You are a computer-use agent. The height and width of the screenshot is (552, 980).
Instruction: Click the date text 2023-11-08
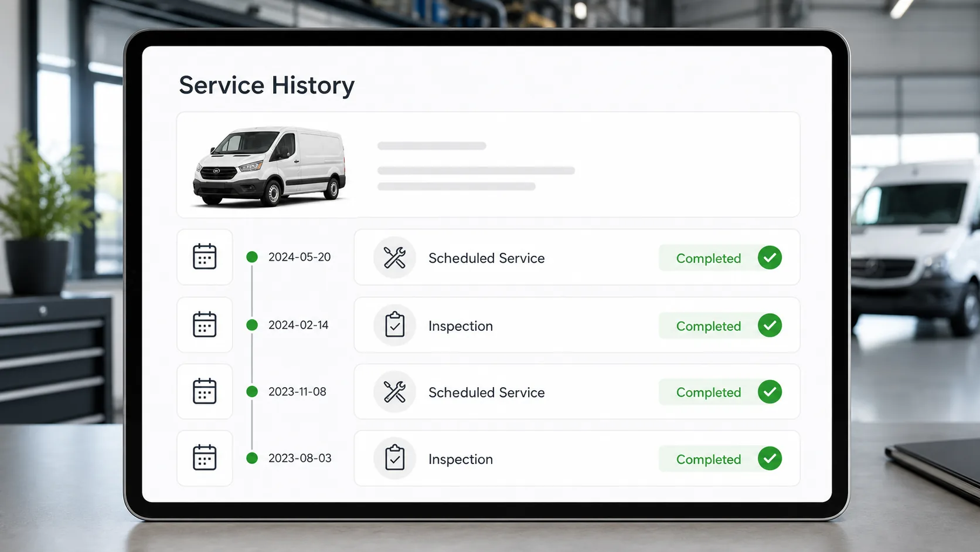[x=297, y=392]
